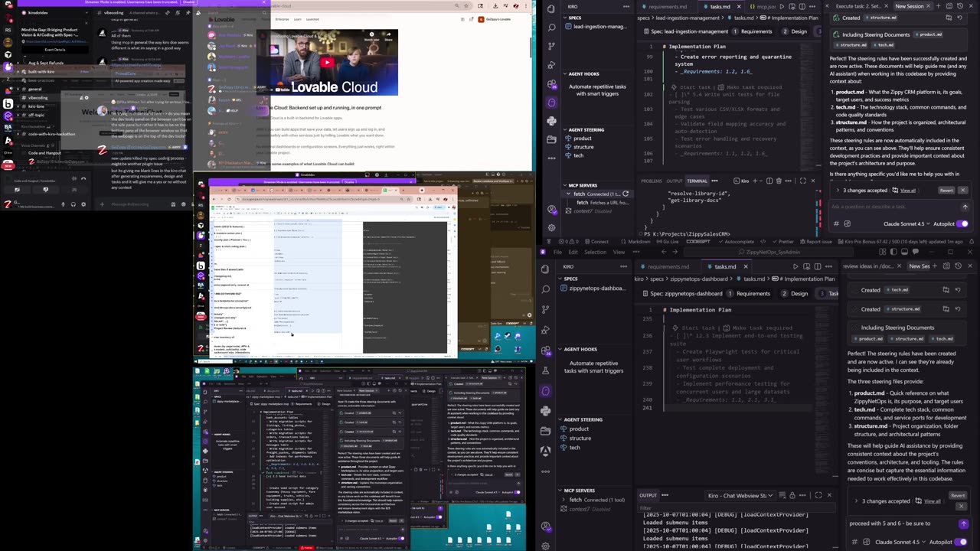Select Kiro ghost icon in bottom window
This screenshot has height=551, width=980.
pos(545,391)
